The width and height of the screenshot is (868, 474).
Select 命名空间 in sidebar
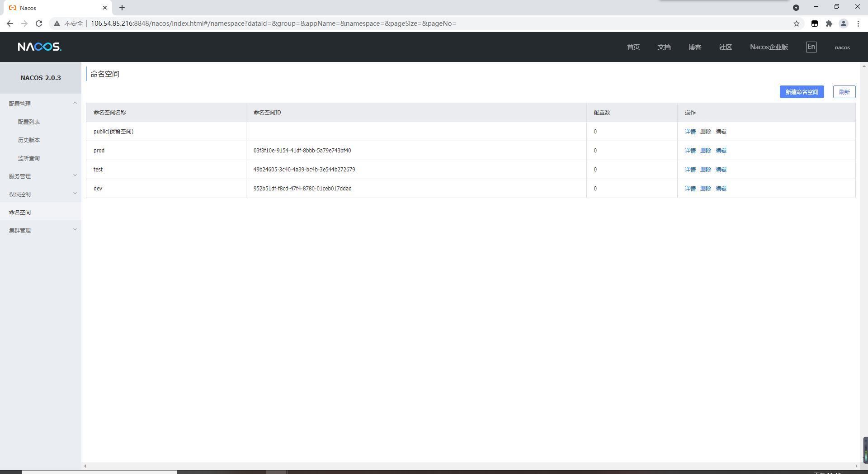(x=20, y=212)
